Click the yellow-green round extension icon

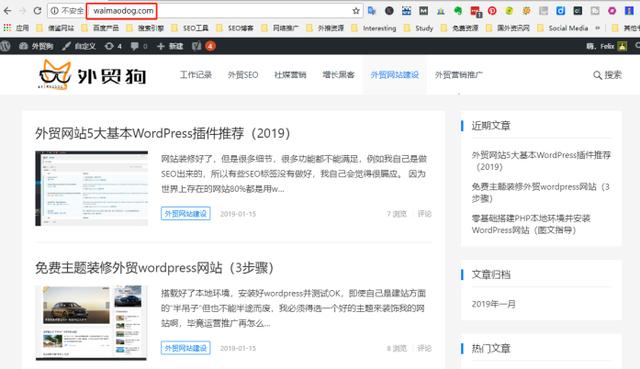(509, 11)
